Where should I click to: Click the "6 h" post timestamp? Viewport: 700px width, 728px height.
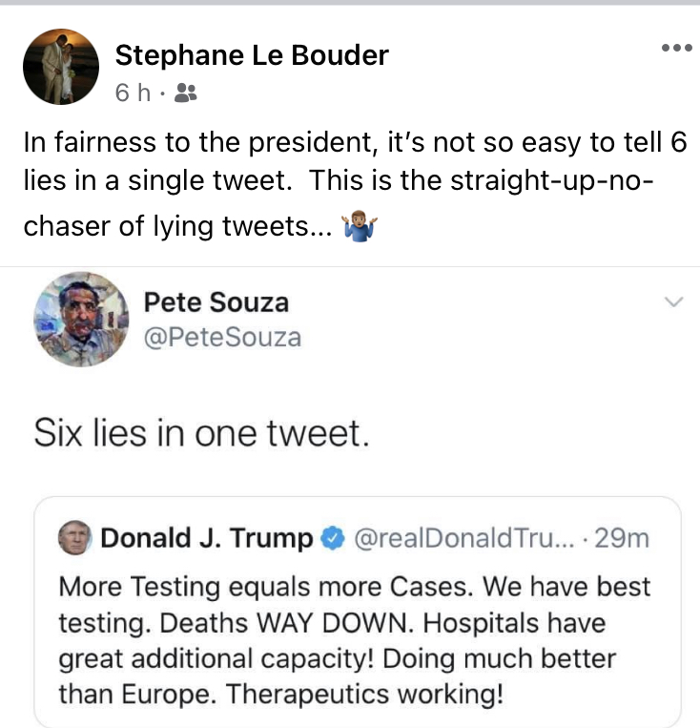(132, 93)
